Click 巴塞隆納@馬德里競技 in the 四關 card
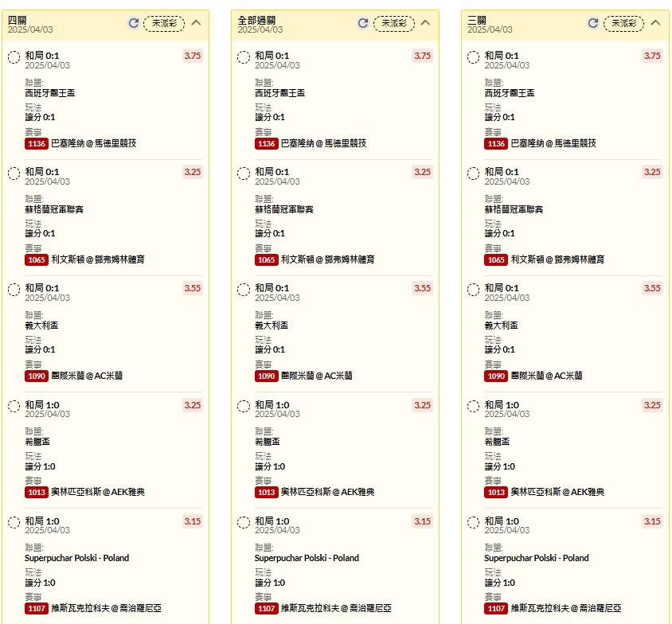This screenshot has width=672, height=624. coord(94,143)
